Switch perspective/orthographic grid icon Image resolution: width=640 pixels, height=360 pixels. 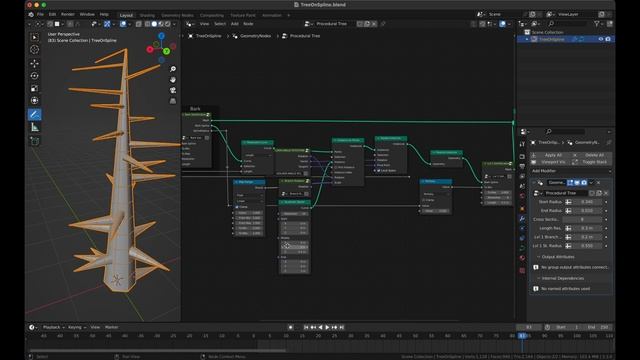click(x=173, y=101)
